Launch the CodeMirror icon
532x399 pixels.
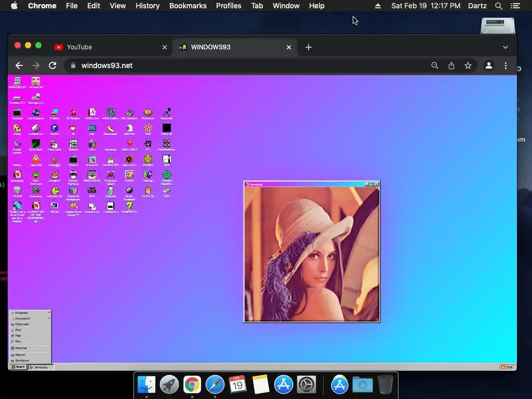(36, 129)
